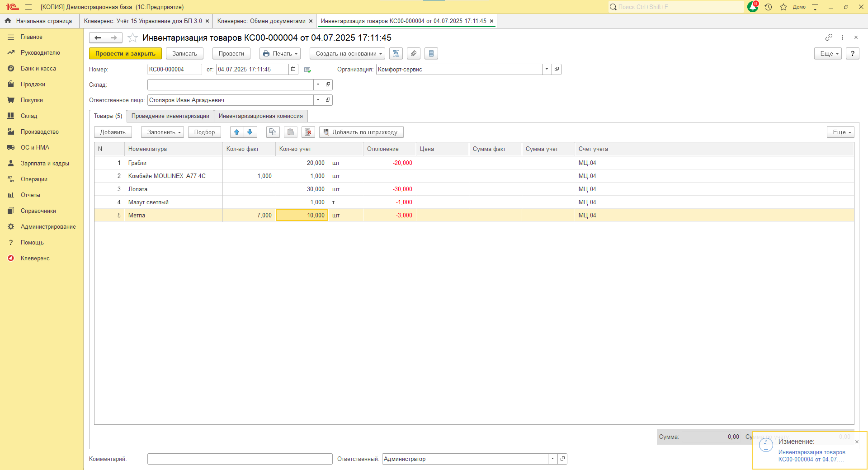
Task: Open Склад field external link icon
Action: [328, 85]
